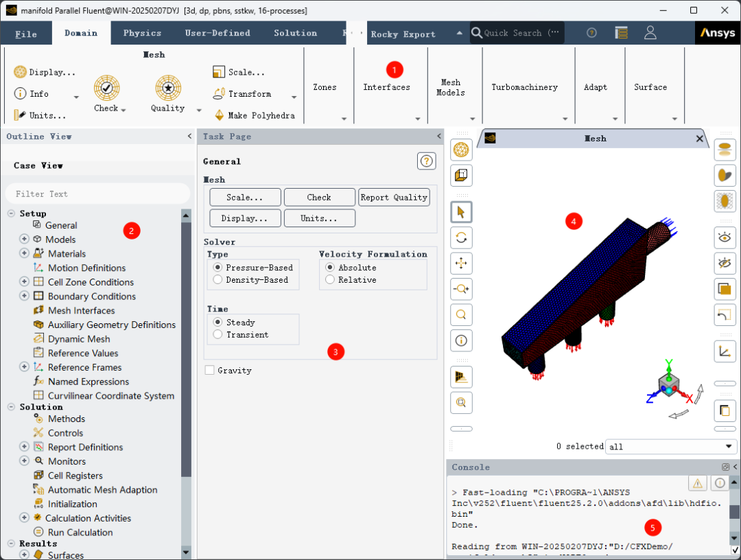Image resolution: width=741 pixels, height=560 pixels.
Task: Expand the Models tree node
Action: click(x=25, y=240)
